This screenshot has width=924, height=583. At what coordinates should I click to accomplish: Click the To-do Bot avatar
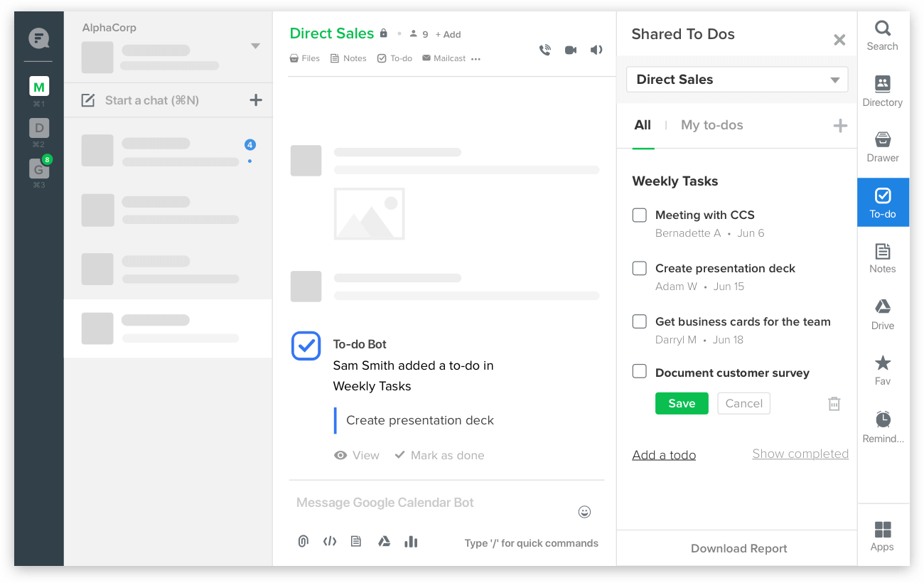pyautogui.click(x=306, y=346)
